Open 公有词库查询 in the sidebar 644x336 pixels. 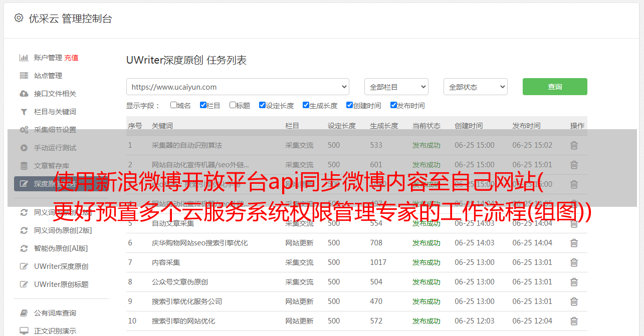tap(55, 313)
